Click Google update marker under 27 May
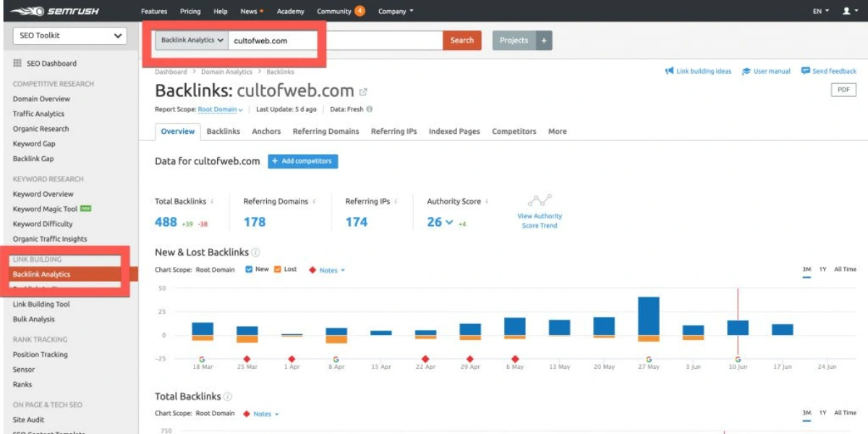 tap(649, 359)
